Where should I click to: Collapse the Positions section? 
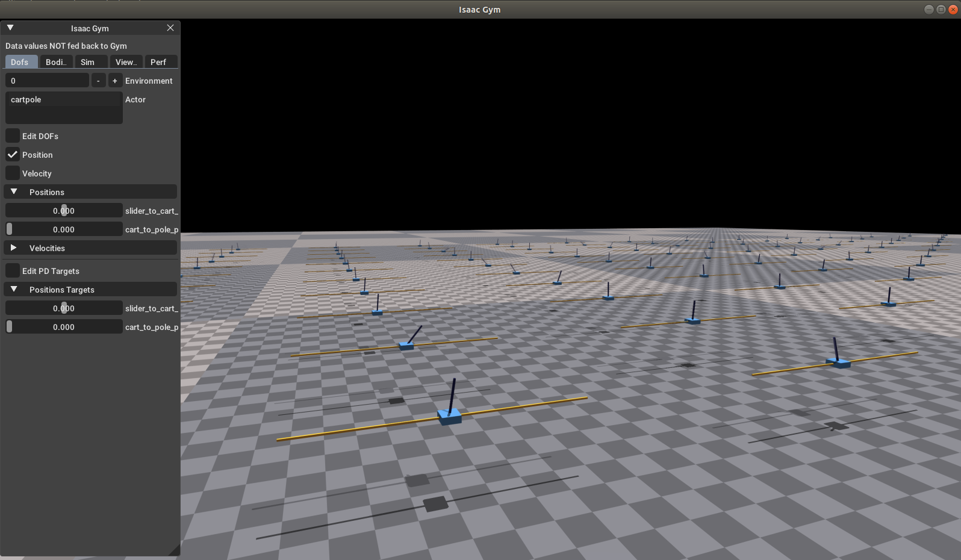(x=90, y=192)
